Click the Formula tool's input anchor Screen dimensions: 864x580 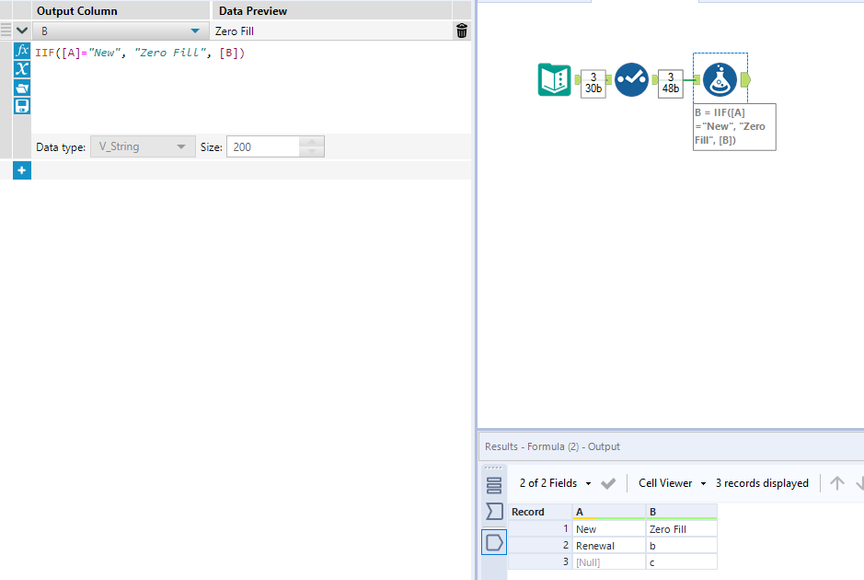[697, 80]
